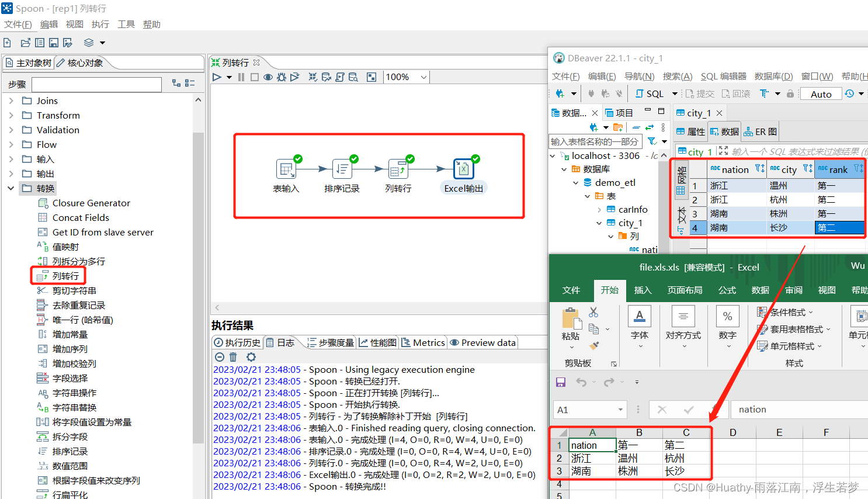868x499 pixels.
Task: Open the 步骤度量 tab
Action: [x=331, y=343]
